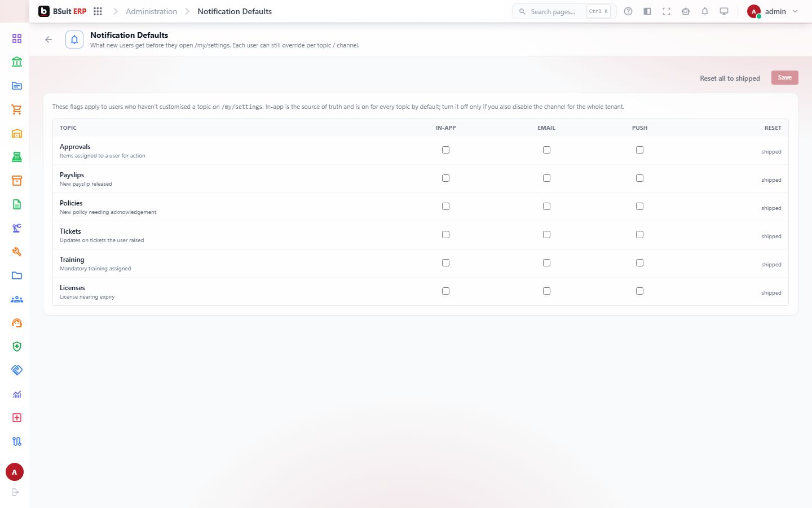Tick the Email checkbox for Training
This screenshot has height=508, width=812.
pos(546,263)
